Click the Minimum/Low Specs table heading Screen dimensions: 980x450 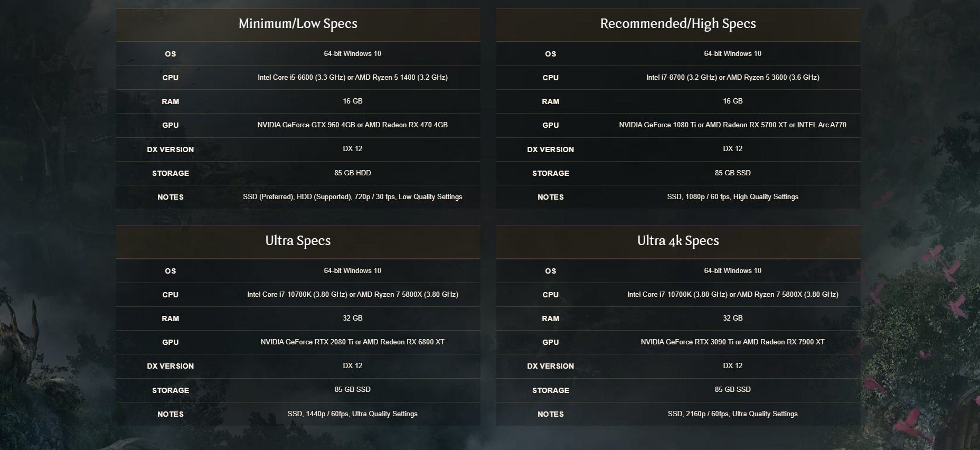coord(298,24)
